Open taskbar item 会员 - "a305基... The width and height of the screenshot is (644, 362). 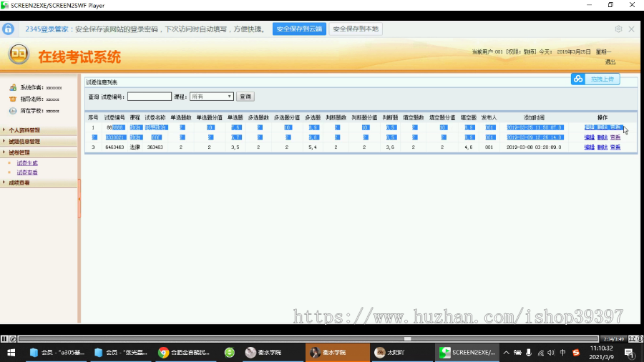57,353
